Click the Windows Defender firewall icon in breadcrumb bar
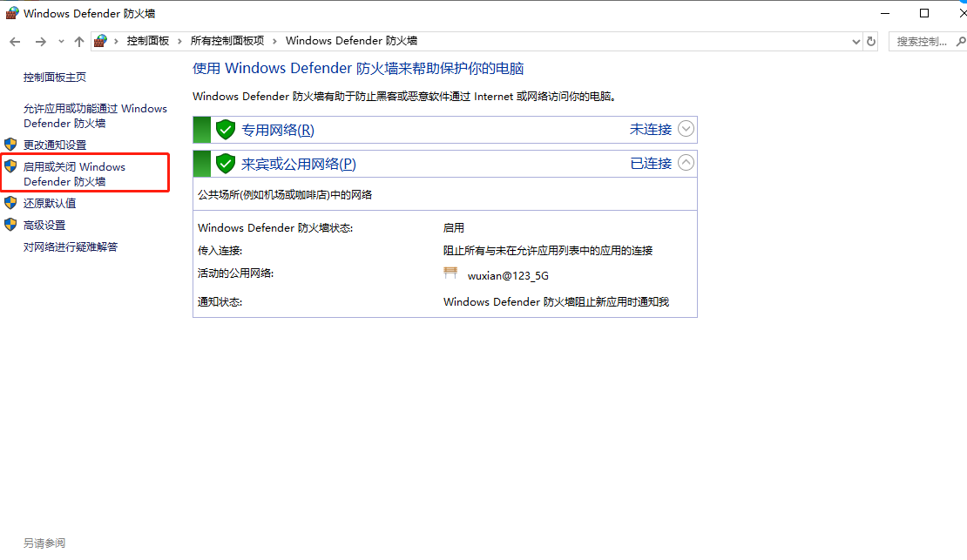 coord(99,40)
